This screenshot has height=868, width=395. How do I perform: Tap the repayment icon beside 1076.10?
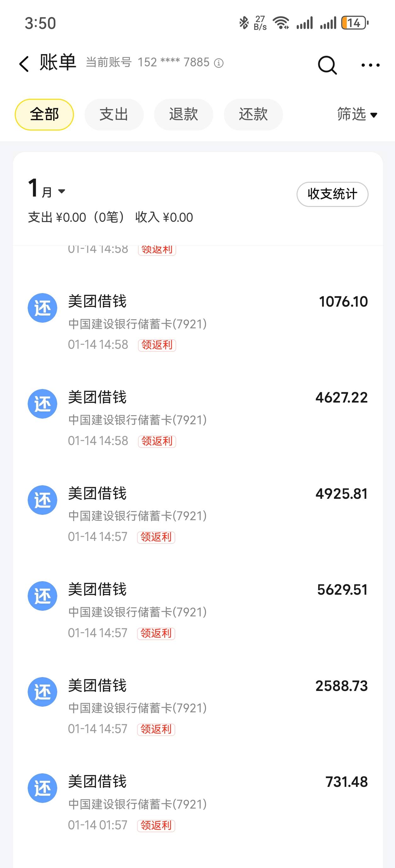(42, 308)
